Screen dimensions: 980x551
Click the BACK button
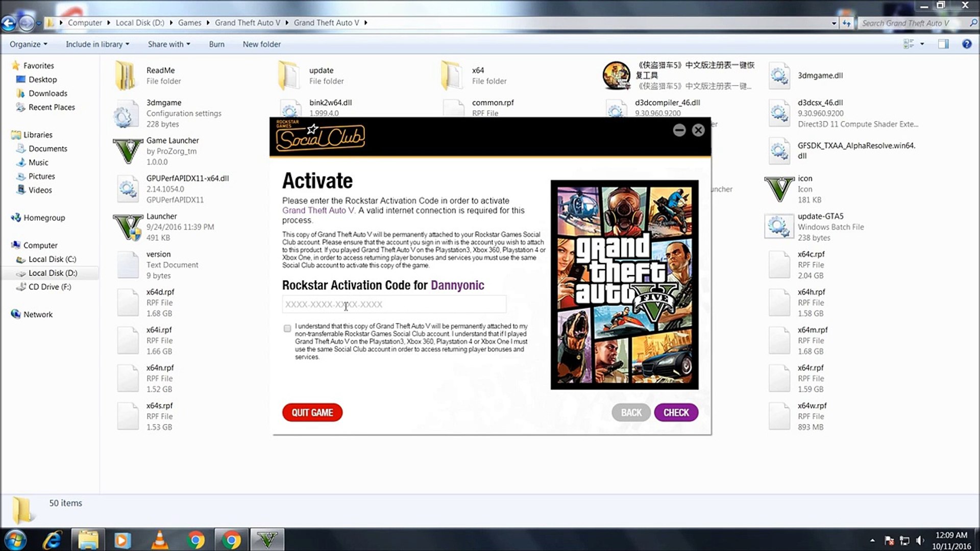click(631, 412)
